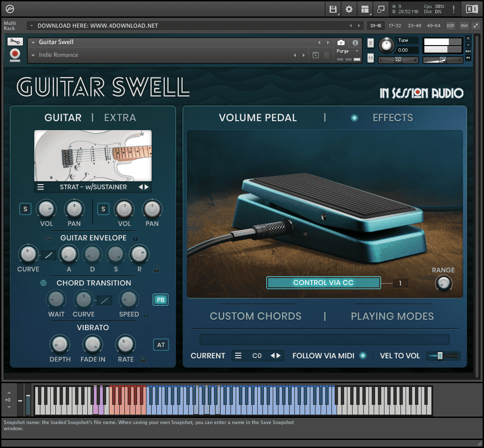Open the EFFECTS tab
Screen dimensions: 484x448
tap(392, 117)
